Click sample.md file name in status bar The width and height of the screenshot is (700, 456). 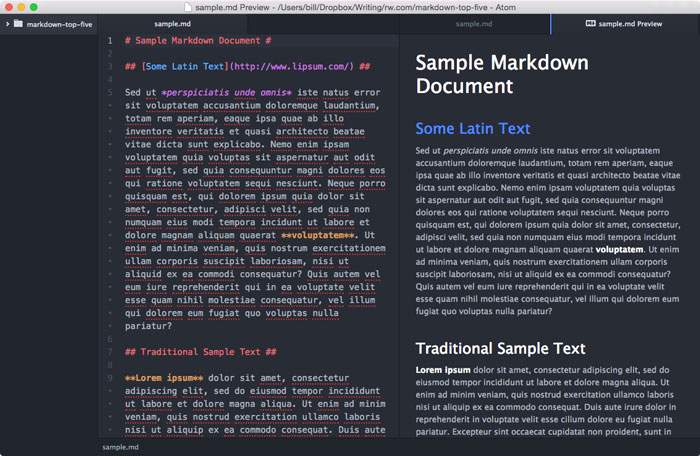121,448
